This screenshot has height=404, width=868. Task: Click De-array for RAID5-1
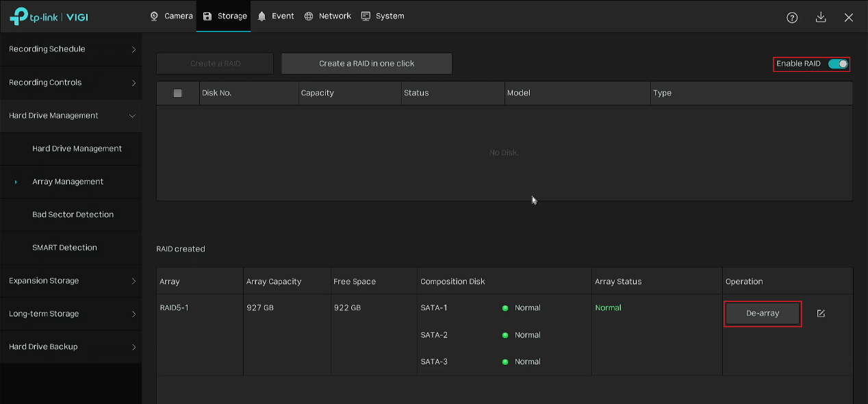(763, 314)
